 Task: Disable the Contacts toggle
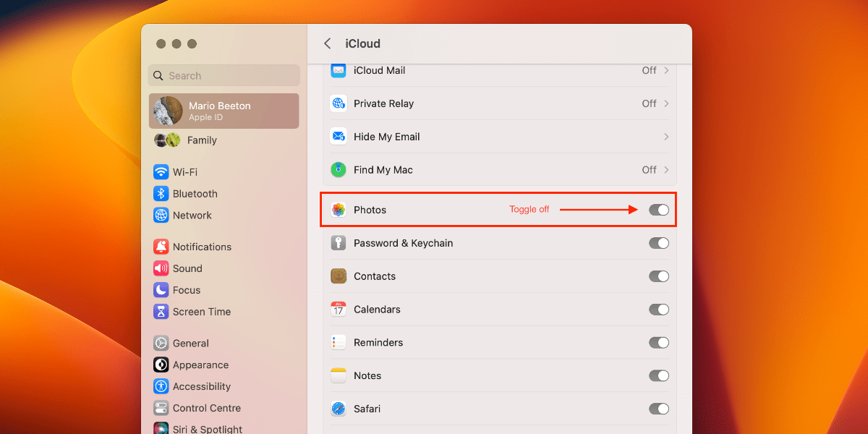pos(658,276)
